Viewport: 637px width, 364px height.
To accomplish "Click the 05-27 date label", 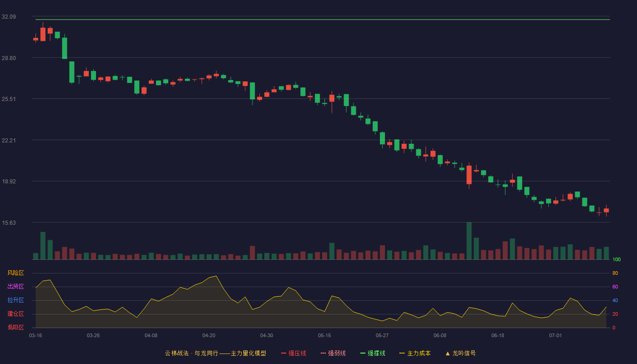I will pos(382,335).
